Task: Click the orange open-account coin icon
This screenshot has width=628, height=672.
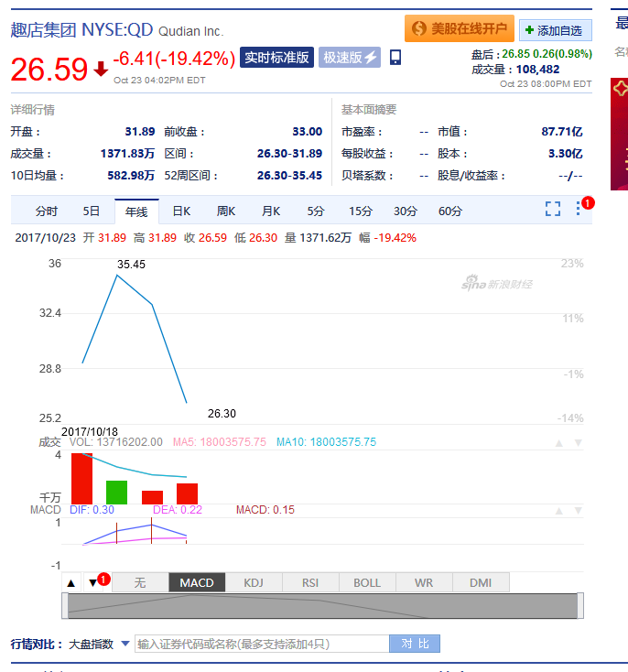Action: pos(418,28)
